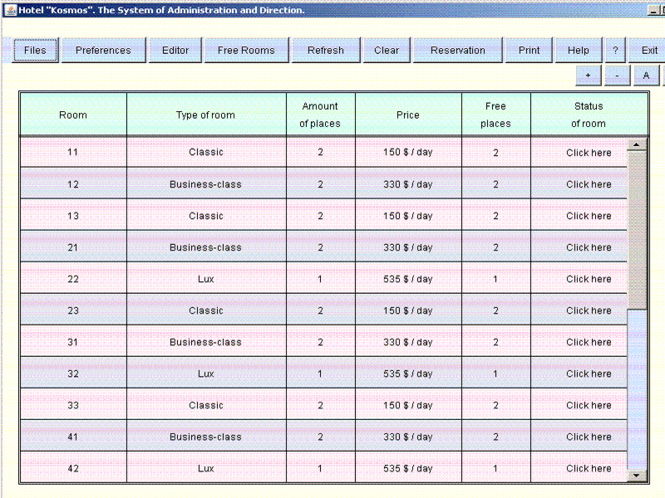This screenshot has width=665, height=498.
Task: Decrease font size with the - button
Action: [617, 76]
